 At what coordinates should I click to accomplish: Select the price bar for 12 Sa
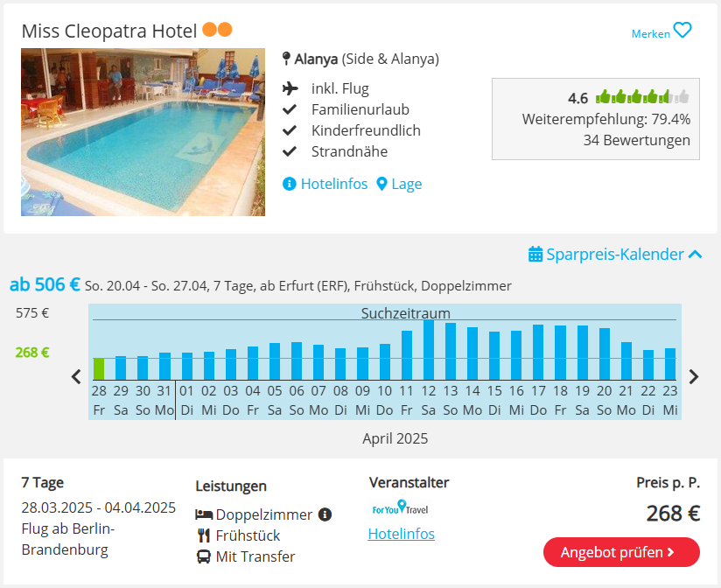click(429, 350)
